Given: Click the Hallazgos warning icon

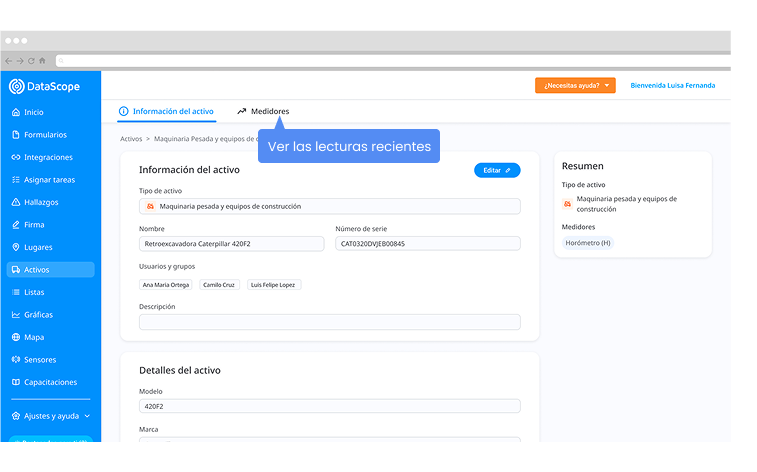Looking at the screenshot, I should 15,202.
